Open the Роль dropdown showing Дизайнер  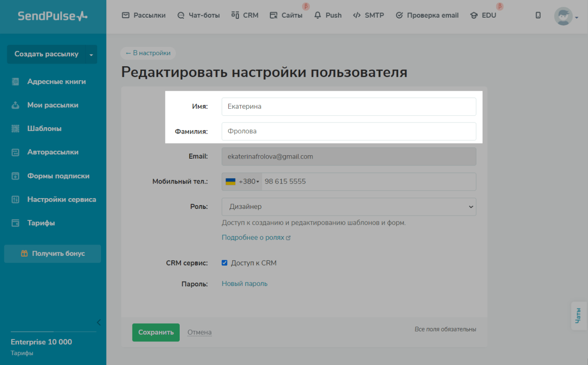349,207
